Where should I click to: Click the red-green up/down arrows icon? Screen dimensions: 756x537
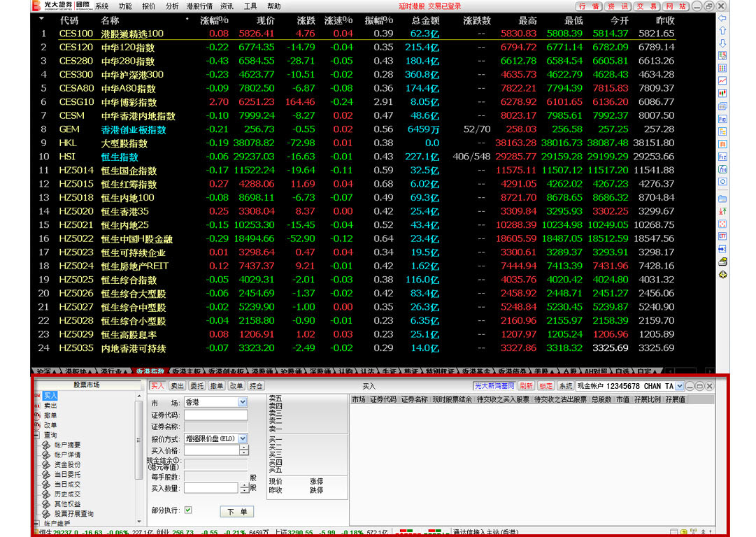[722, 210]
